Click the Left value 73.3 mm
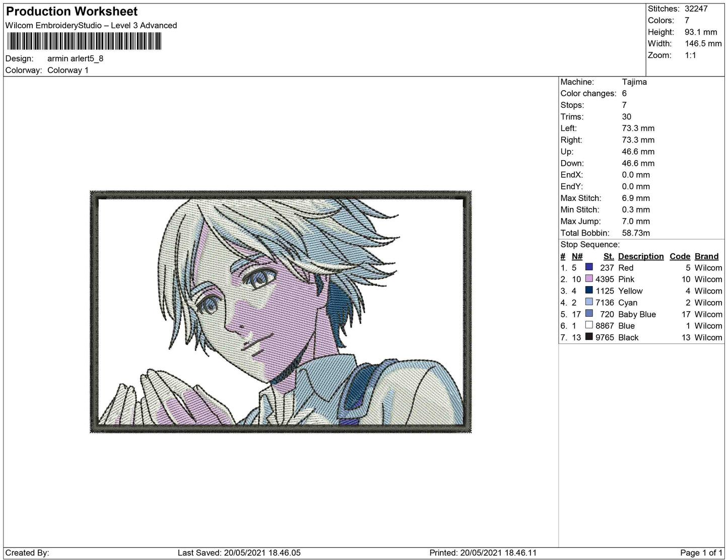Image resolution: width=728 pixels, height=560 pixels. [638, 128]
